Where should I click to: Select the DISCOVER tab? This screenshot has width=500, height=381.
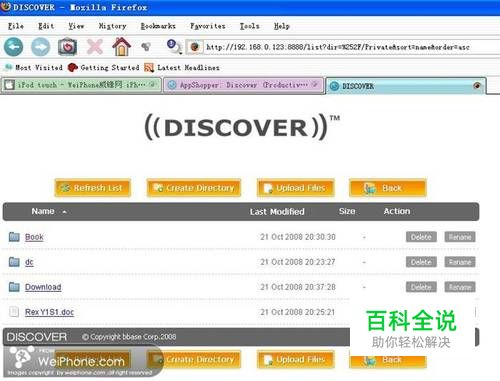click(x=405, y=86)
